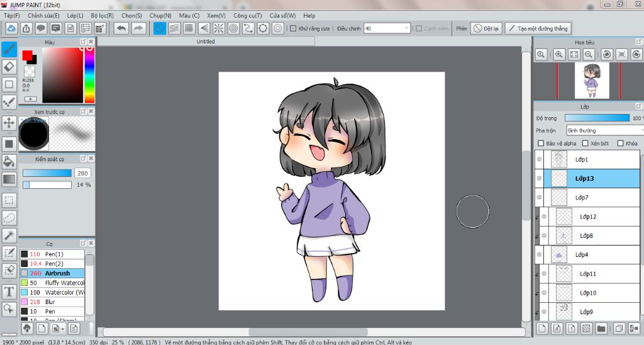This screenshot has width=644, height=345.
Task: Zoom out on the navigator
Action: 589,54
